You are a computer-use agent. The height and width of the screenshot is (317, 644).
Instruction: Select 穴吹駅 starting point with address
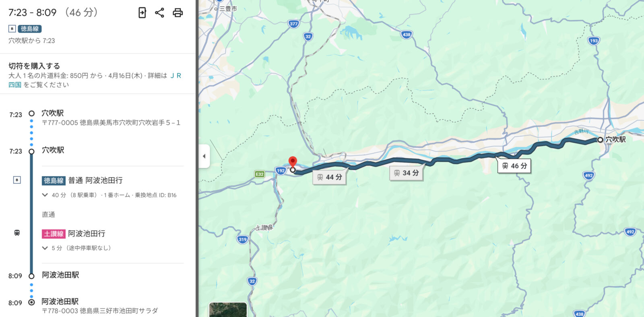(x=111, y=117)
